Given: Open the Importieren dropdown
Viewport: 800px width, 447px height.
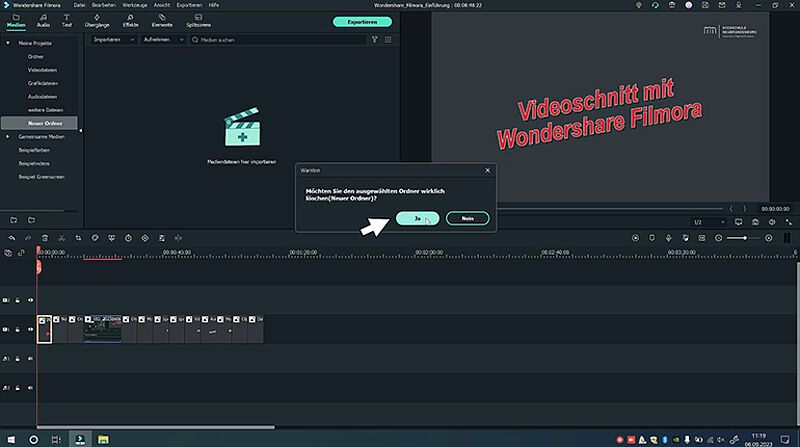Looking at the screenshot, I should [x=114, y=40].
